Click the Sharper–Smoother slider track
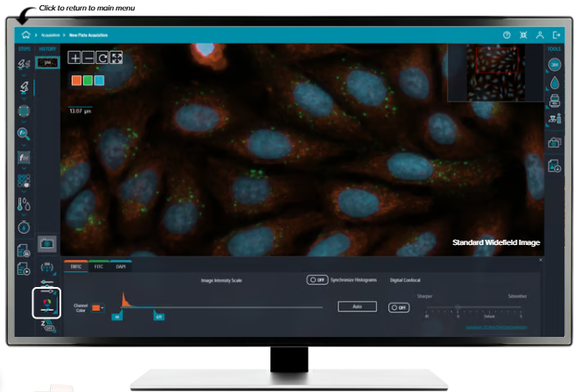This screenshot has width=580, height=392. point(473,308)
